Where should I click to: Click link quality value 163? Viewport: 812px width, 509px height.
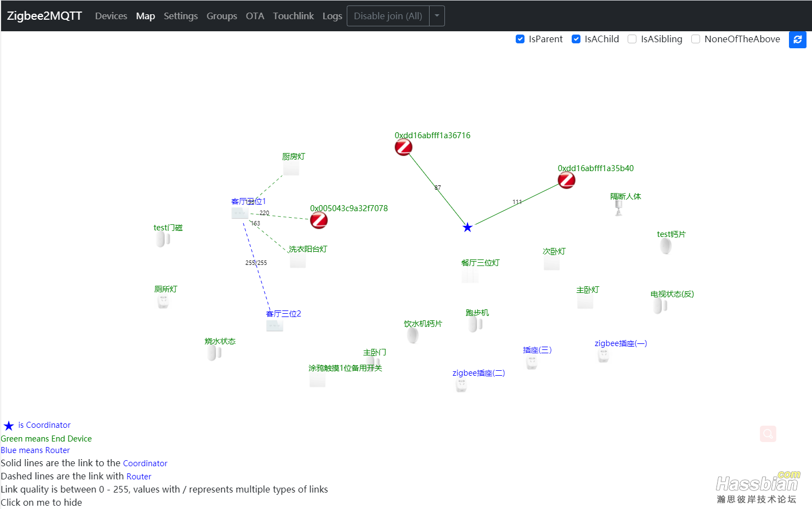coord(256,223)
